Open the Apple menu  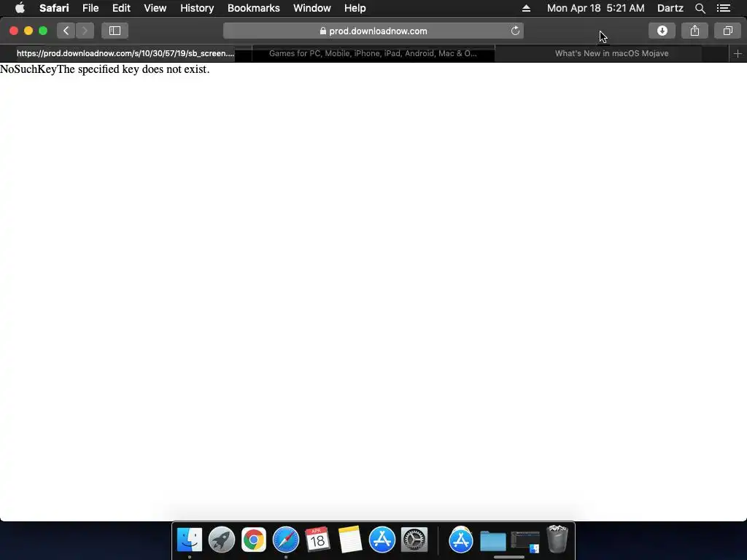20,8
